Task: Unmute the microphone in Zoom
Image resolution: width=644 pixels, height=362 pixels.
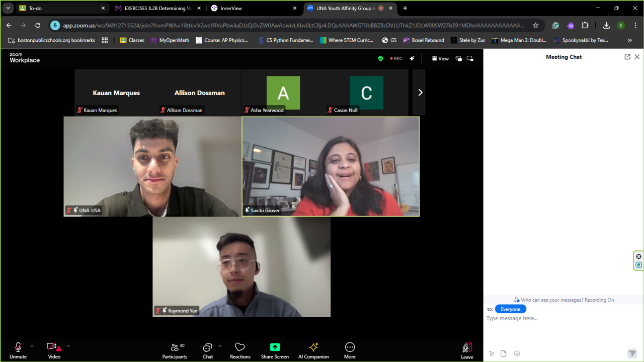Action: pos(18,350)
